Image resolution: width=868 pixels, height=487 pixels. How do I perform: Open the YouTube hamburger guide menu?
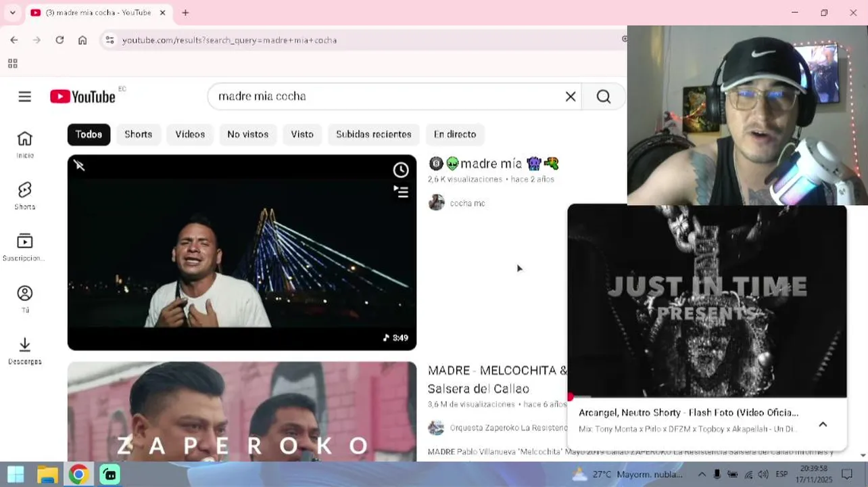click(x=25, y=97)
